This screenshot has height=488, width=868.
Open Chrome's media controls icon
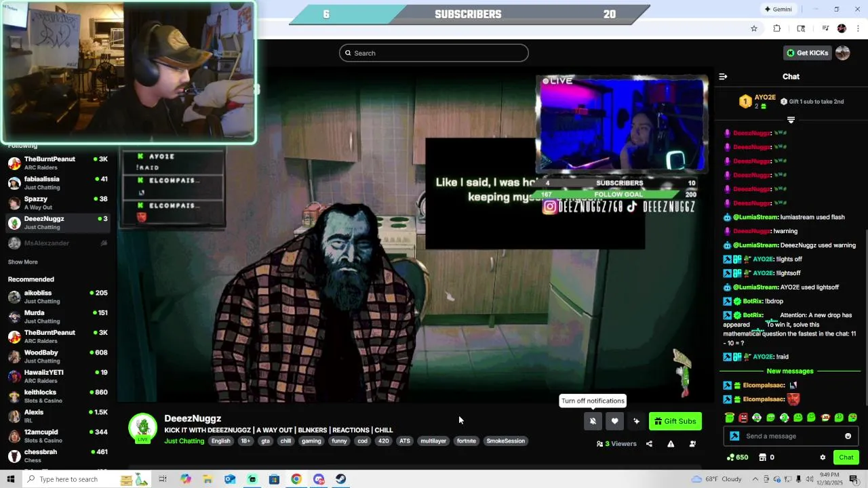point(825,28)
